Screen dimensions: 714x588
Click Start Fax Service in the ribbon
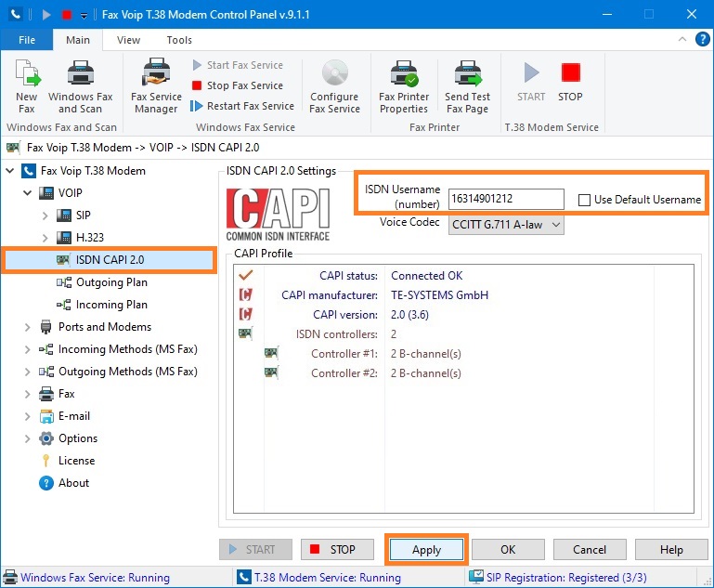pyautogui.click(x=238, y=65)
